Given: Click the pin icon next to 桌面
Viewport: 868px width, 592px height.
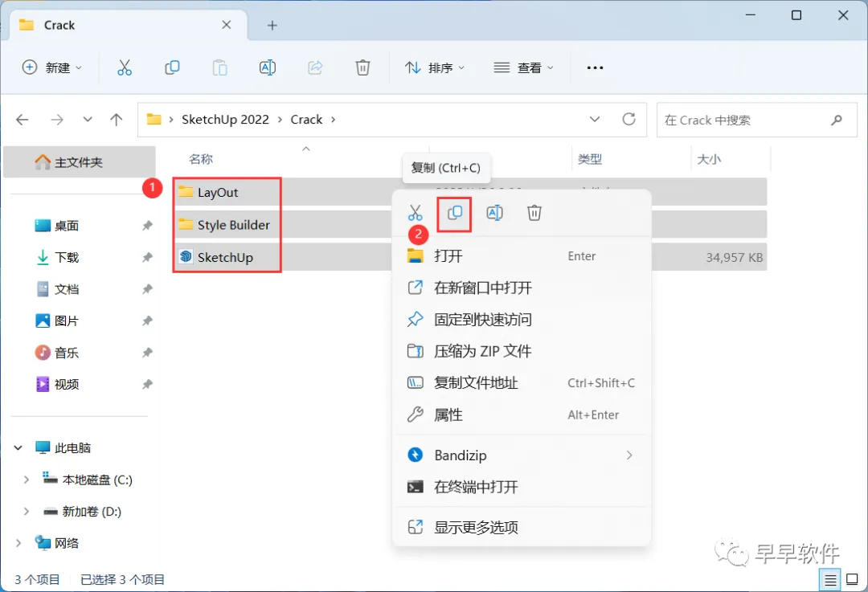Looking at the screenshot, I should pyautogui.click(x=147, y=226).
